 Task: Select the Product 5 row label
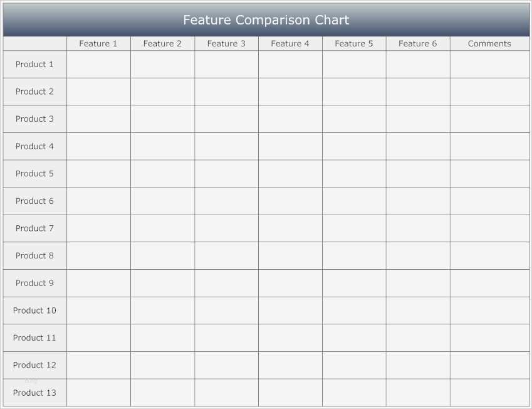tap(34, 173)
